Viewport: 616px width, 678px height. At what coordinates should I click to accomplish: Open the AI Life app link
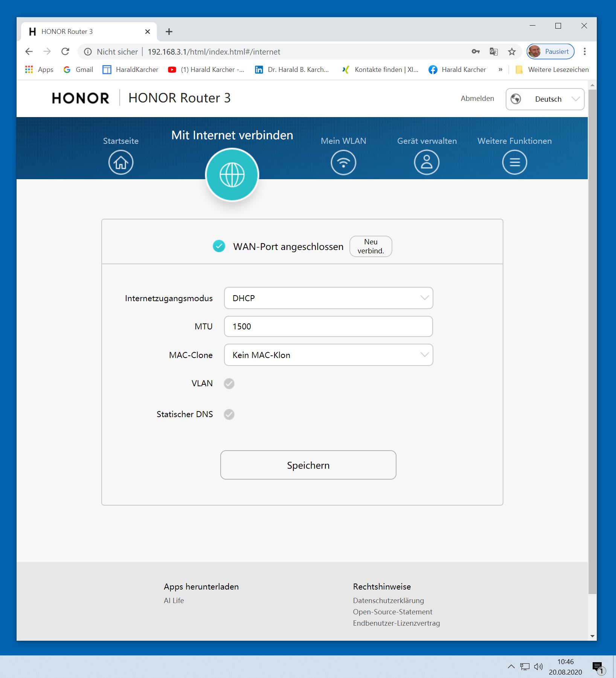(x=174, y=601)
